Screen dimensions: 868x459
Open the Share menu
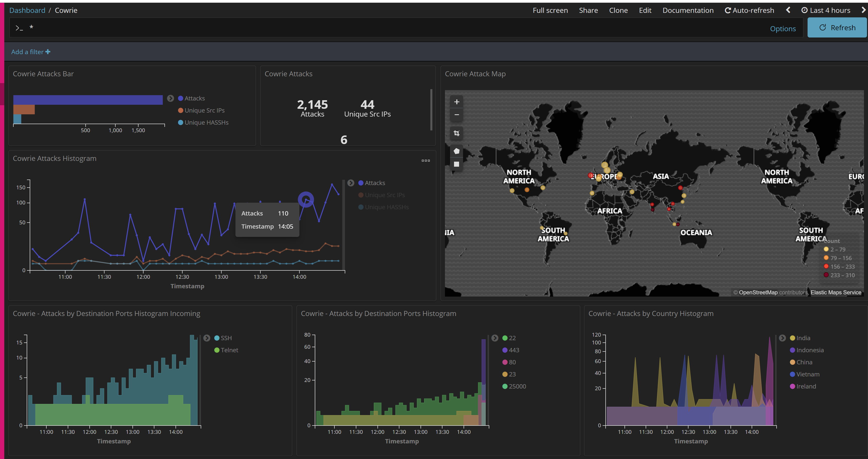588,10
